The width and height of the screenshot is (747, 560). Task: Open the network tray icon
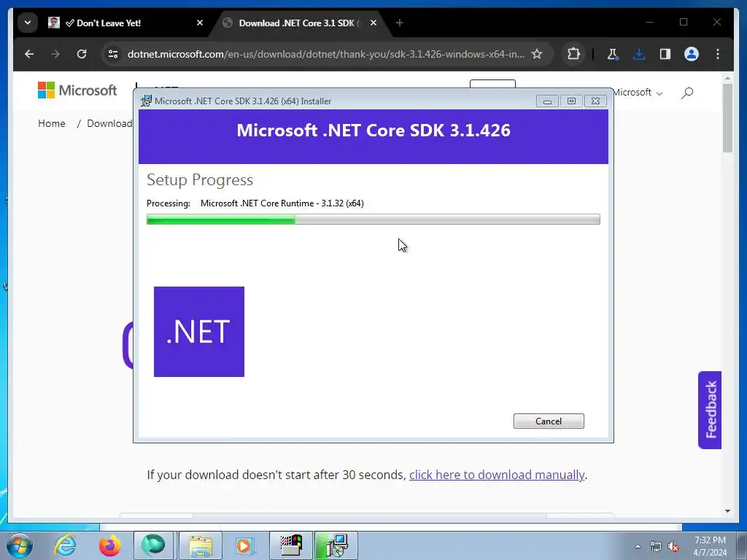click(x=656, y=547)
